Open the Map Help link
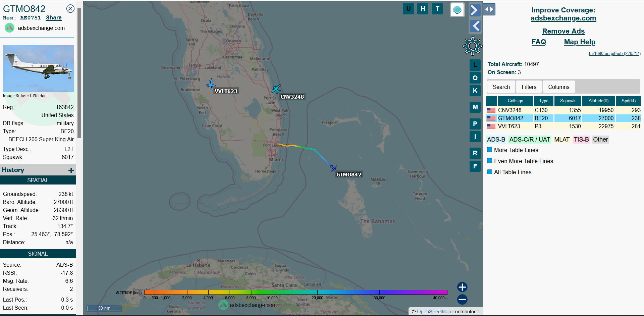The image size is (644, 316). tap(579, 42)
